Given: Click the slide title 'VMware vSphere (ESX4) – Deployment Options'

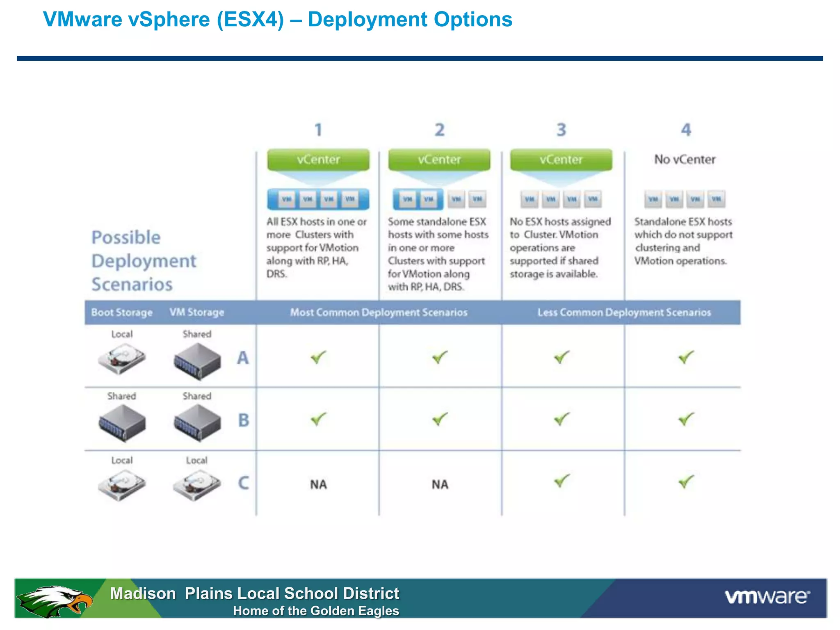Looking at the screenshot, I should coord(278,20).
